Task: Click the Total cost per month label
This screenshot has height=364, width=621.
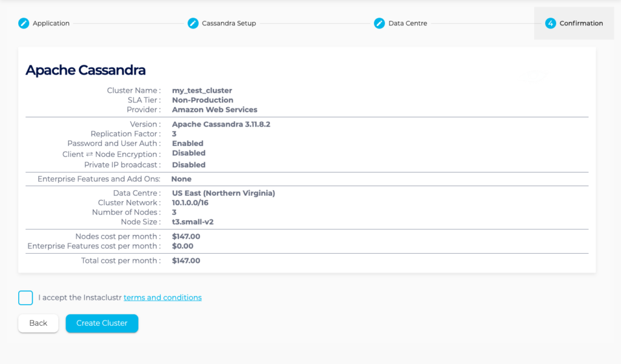Action: click(x=121, y=260)
